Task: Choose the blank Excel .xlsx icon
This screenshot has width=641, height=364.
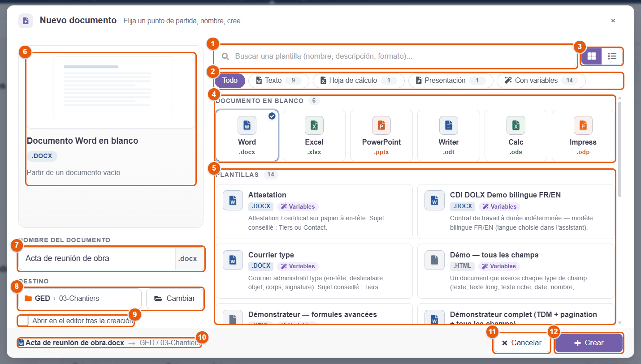Action: click(x=314, y=125)
